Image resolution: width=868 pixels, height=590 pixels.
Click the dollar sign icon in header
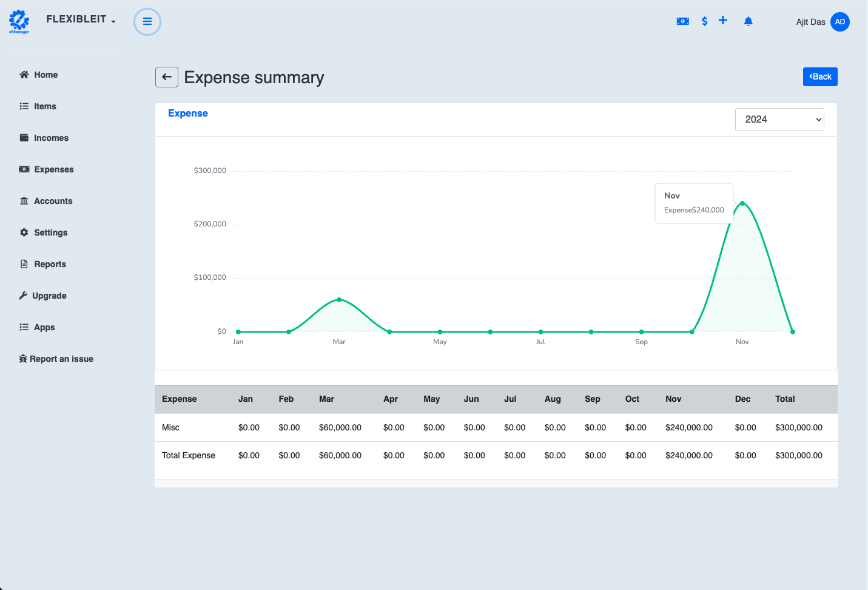tap(704, 21)
